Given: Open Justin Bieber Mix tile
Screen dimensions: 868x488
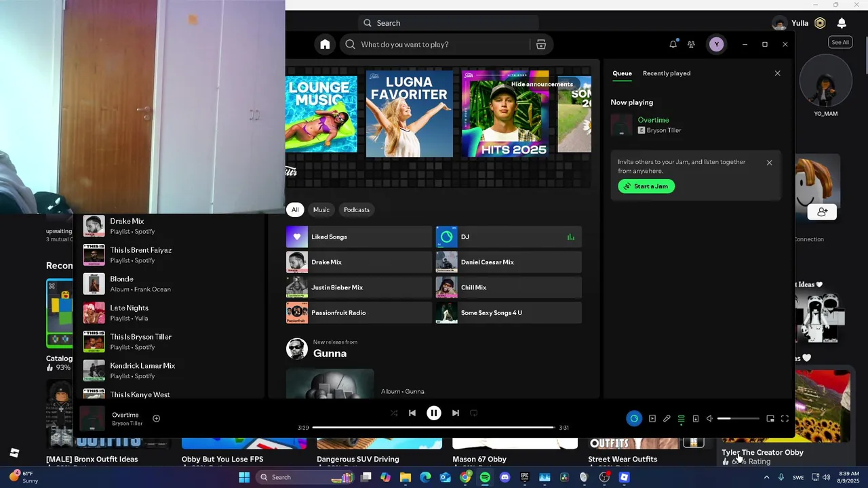Looking at the screenshot, I should pos(359,287).
